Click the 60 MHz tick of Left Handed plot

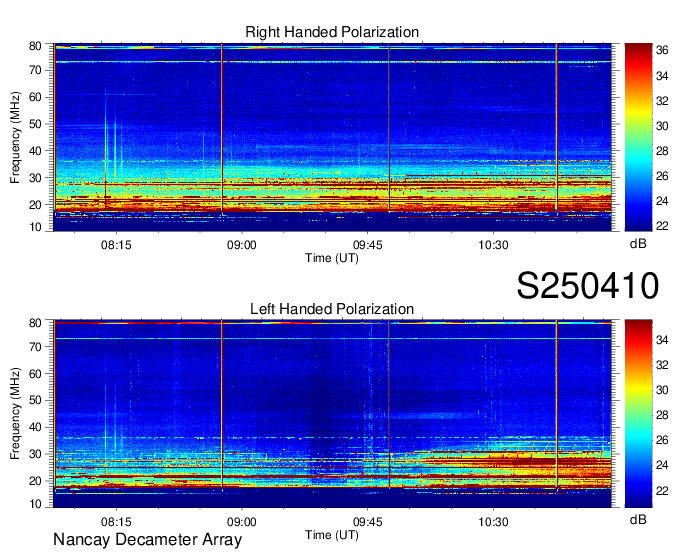tap(35, 373)
